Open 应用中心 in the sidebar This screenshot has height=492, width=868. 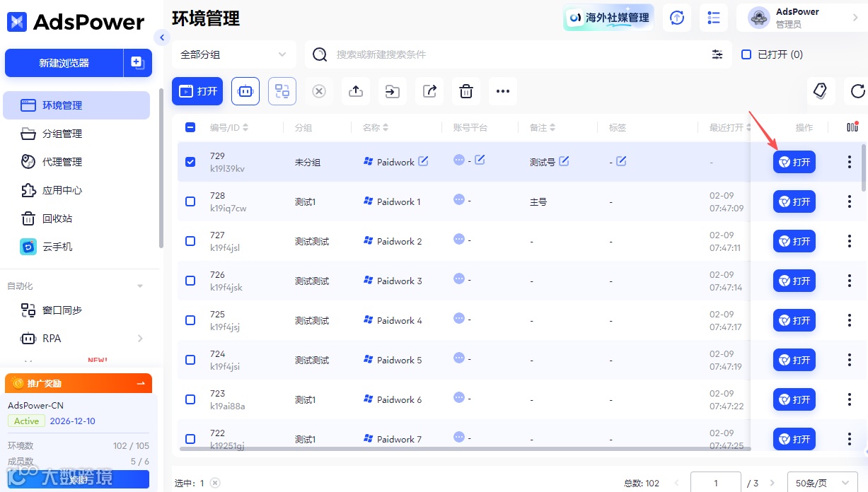[x=76, y=190]
